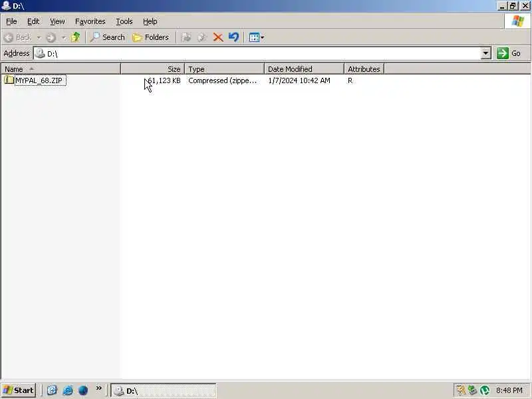This screenshot has width=532, height=399.
Task: Open the Forward history dropdown arrow
Action: [x=63, y=37]
